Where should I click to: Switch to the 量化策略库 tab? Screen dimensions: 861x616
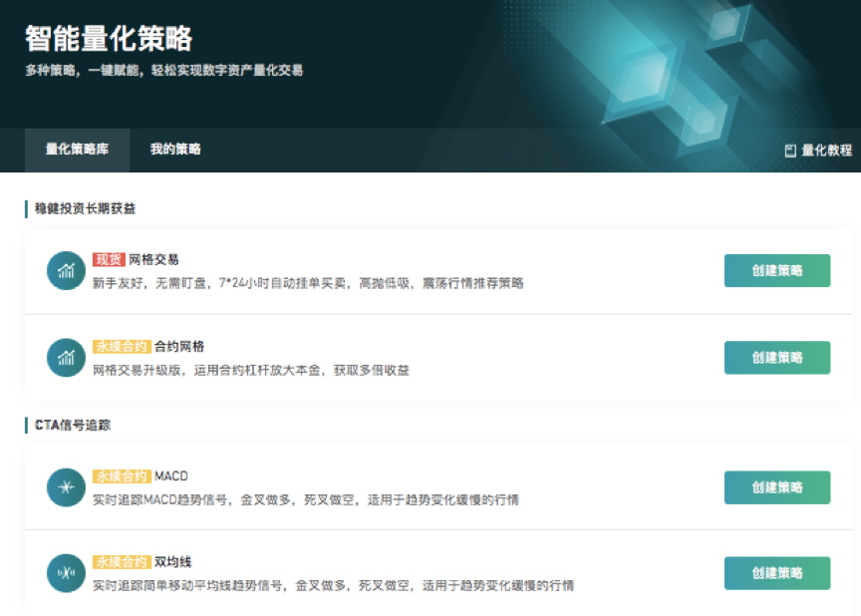coord(77,150)
